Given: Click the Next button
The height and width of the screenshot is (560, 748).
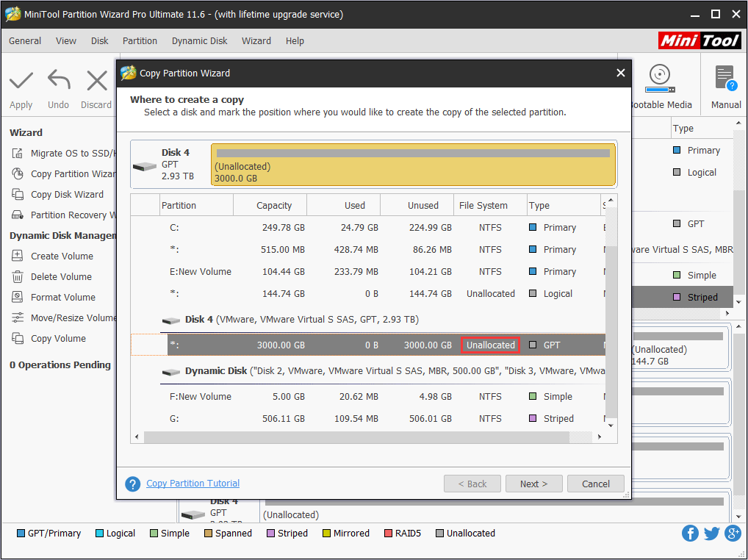Looking at the screenshot, I should point(533,484).
